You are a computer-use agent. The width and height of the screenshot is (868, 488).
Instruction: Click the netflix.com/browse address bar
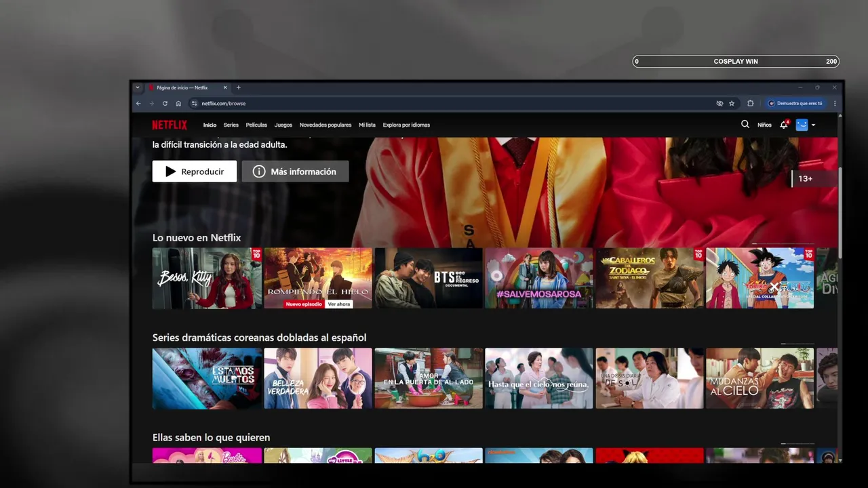tap(455, 104)
